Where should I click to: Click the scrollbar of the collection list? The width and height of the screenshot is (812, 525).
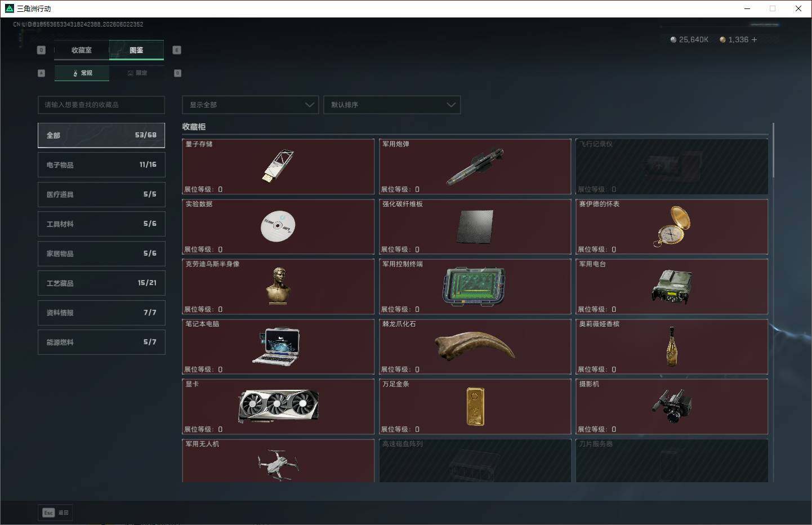point(773,150)
